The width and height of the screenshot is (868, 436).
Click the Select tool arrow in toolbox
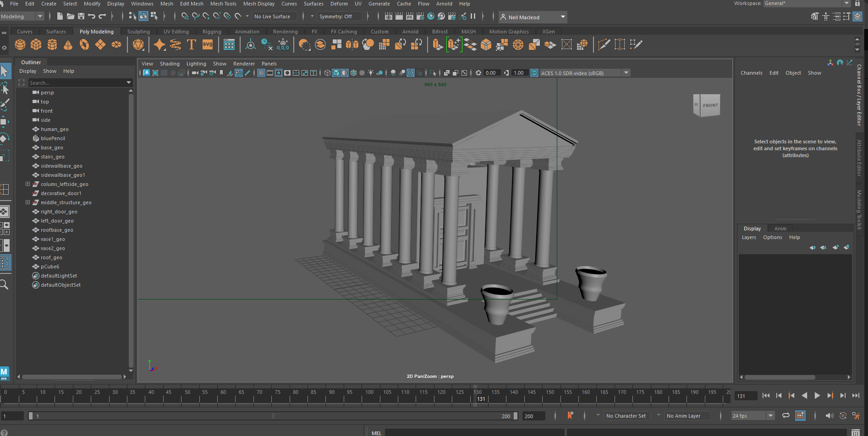[x=5, y=71]
